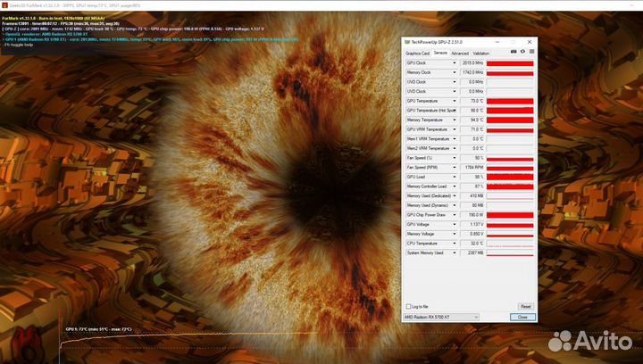Click the GPU Chip Power Draw value 190.0 W
Viewport: 643px width, 364px height.
(472, 215)
